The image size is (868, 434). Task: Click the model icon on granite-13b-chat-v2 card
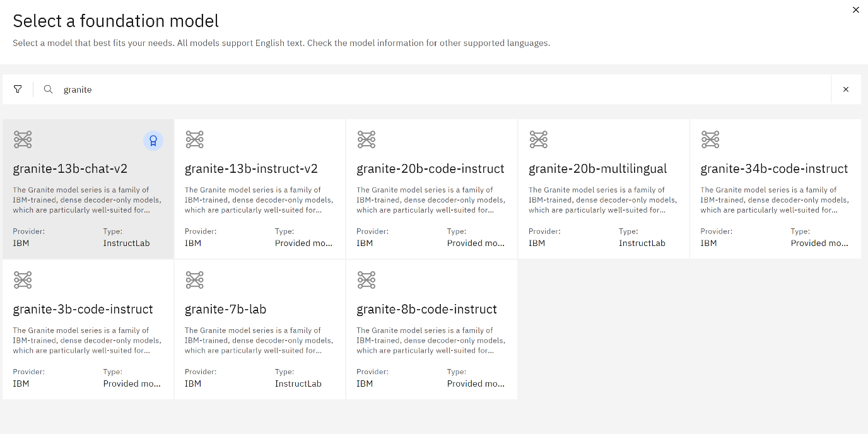click(23, 139)
